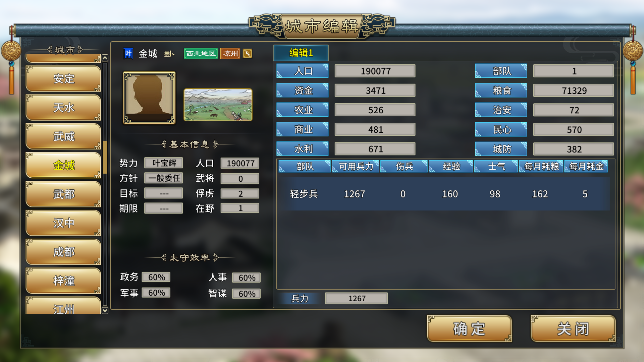Click the 西北地区 region tag
The width and height of the screenshot is (644, 362).
[201, 53]
